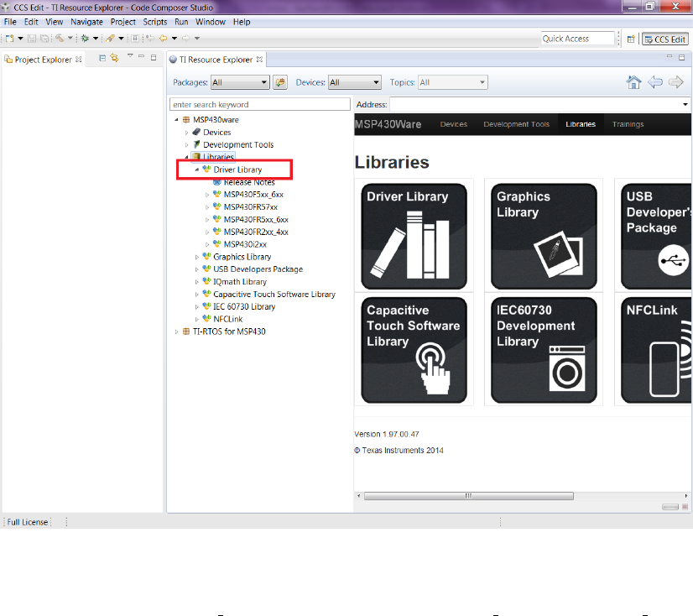Select MSP430FR57xx tree item
This screenshot has width=693, height=616.
click(x=251, y=207)
